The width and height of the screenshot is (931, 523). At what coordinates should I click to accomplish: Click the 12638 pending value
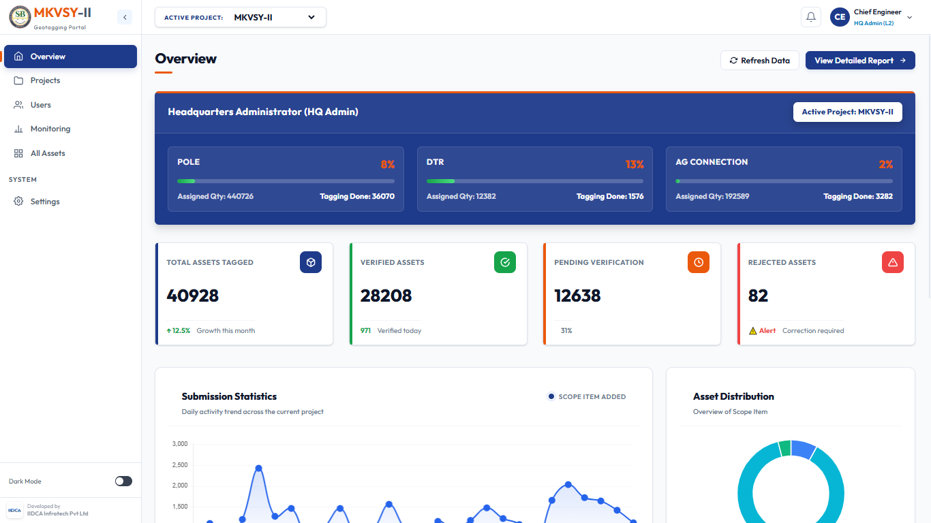point(577,296)
